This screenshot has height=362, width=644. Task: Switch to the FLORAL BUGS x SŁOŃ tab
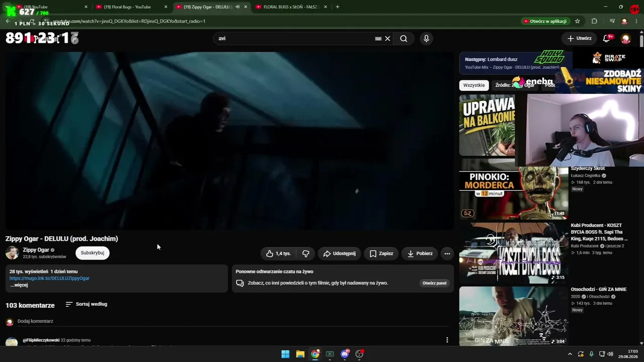tap(291, 7)
